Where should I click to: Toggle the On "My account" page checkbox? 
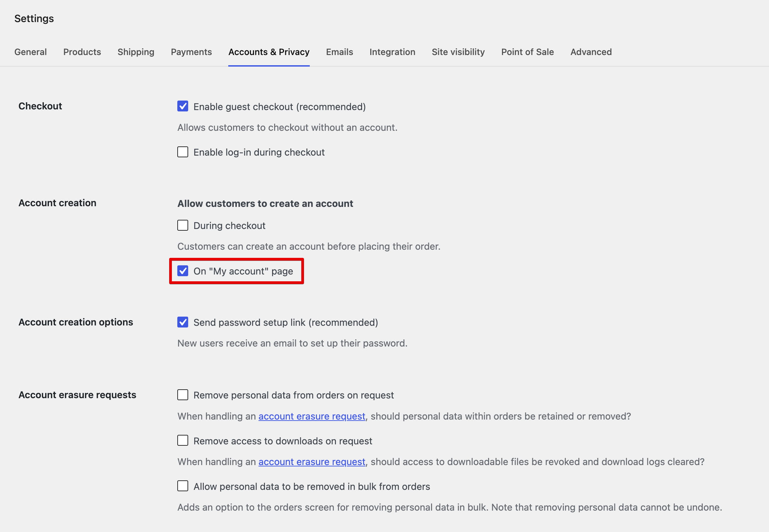pos(183,271)
